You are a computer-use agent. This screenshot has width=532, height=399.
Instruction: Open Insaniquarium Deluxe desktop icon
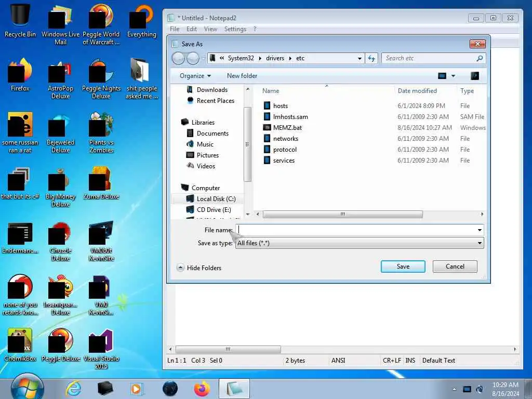pyautogui.click(x=60, y=295)
